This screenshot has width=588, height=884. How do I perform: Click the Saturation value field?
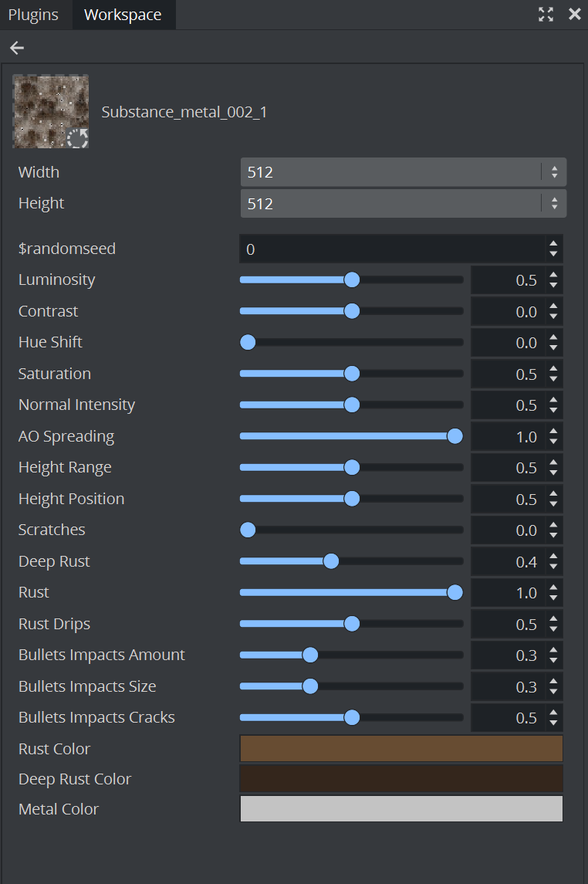pyautogui.click(x=506, y=374)
